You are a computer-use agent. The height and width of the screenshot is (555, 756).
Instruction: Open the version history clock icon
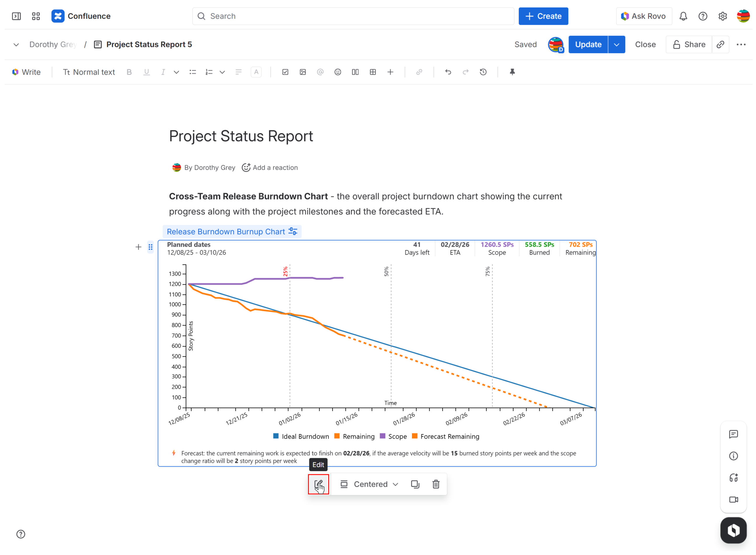(483, 72)
